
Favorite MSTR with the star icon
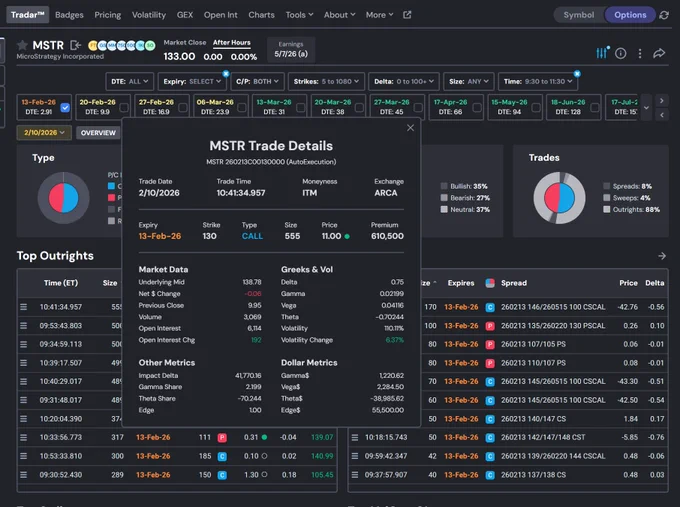click(x=22, y=45)
